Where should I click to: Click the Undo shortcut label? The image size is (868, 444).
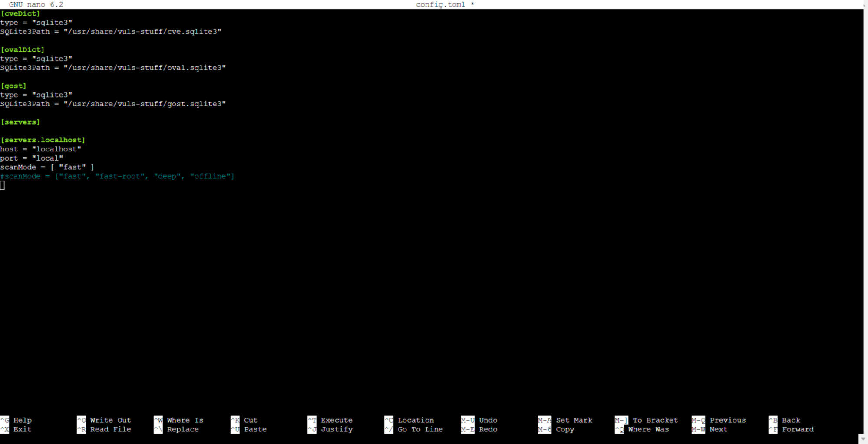tap(488, 420)
